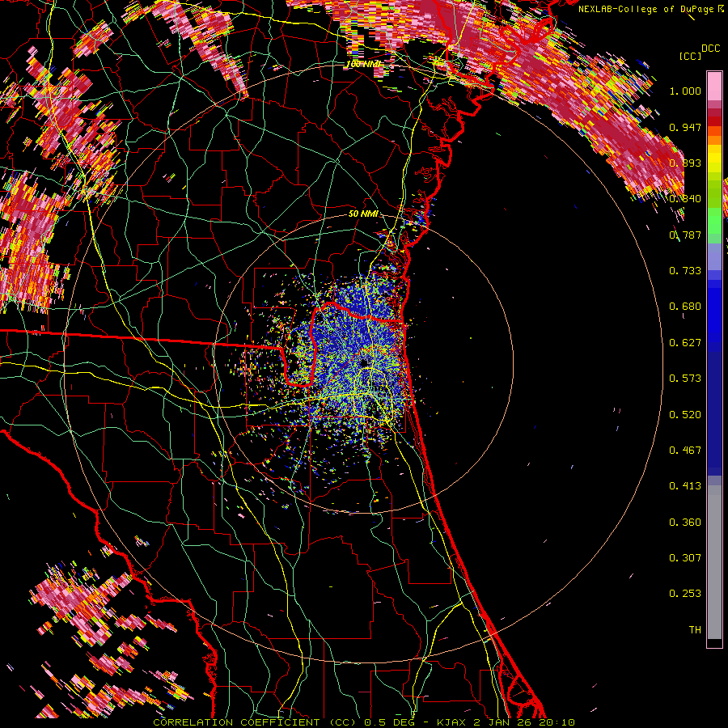Screen dimensions: 728x728
Task: Select the 0.360 scale value
Action: (685, 523)
